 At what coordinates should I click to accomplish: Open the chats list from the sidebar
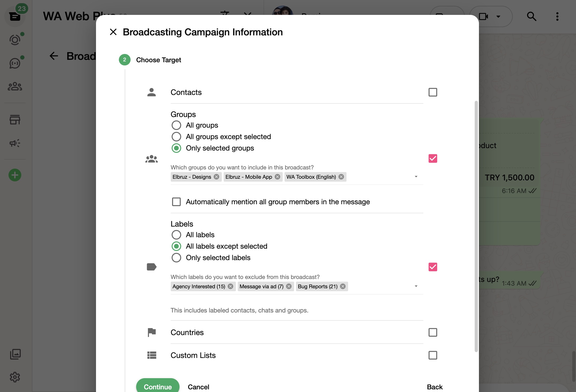[15, 16]
